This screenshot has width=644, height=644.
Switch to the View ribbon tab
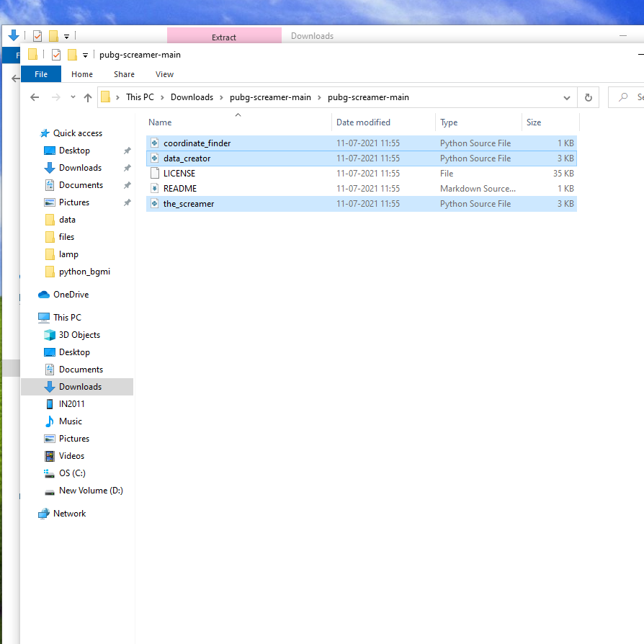point(164,74)
